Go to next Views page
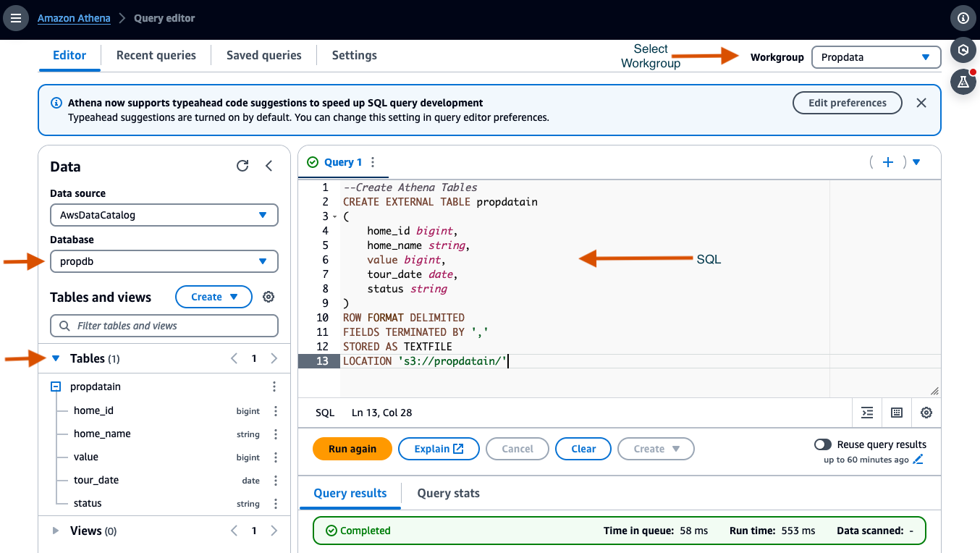This screenshot has height=553, width=980. click(x=274, y=531)
